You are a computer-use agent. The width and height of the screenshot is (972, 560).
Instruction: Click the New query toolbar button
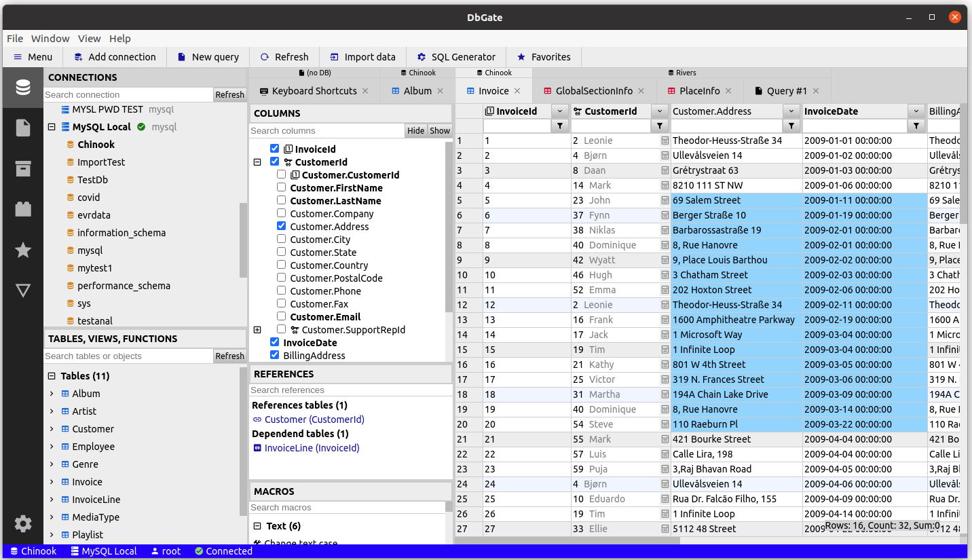208,57
